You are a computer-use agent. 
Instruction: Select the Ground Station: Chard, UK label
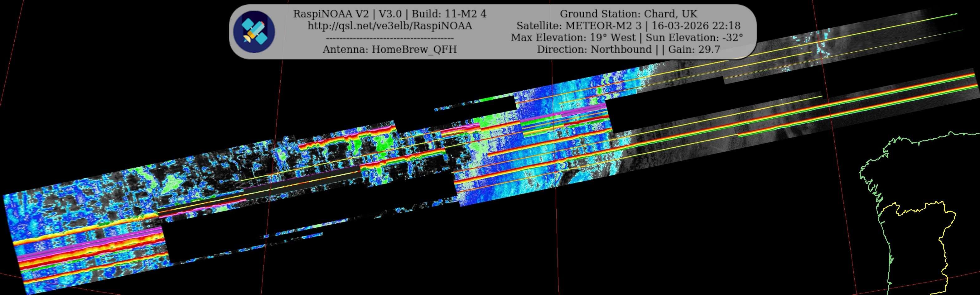pos(628,14)
